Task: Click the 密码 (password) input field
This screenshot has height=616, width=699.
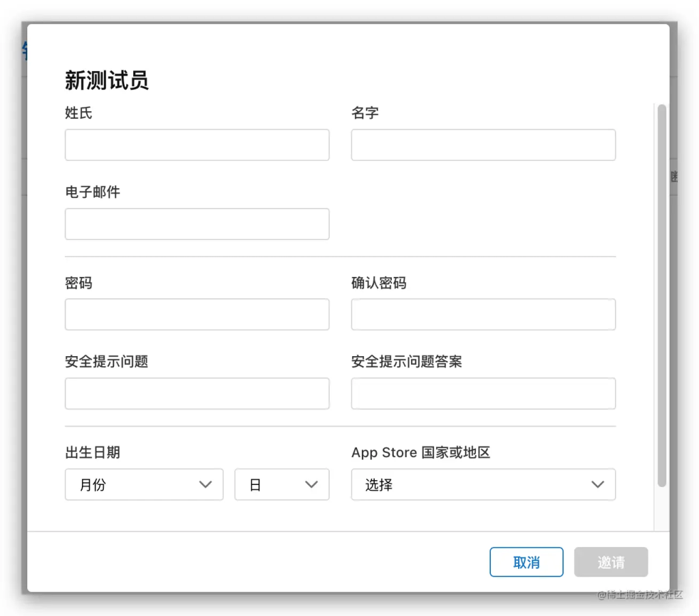Action: coord(197,314)
